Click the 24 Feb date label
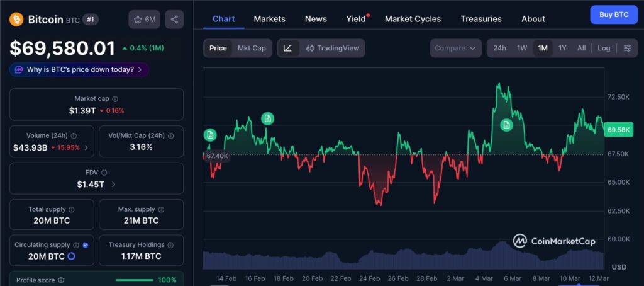The height and width of the screenshot is (286, 644). point(369,278)
